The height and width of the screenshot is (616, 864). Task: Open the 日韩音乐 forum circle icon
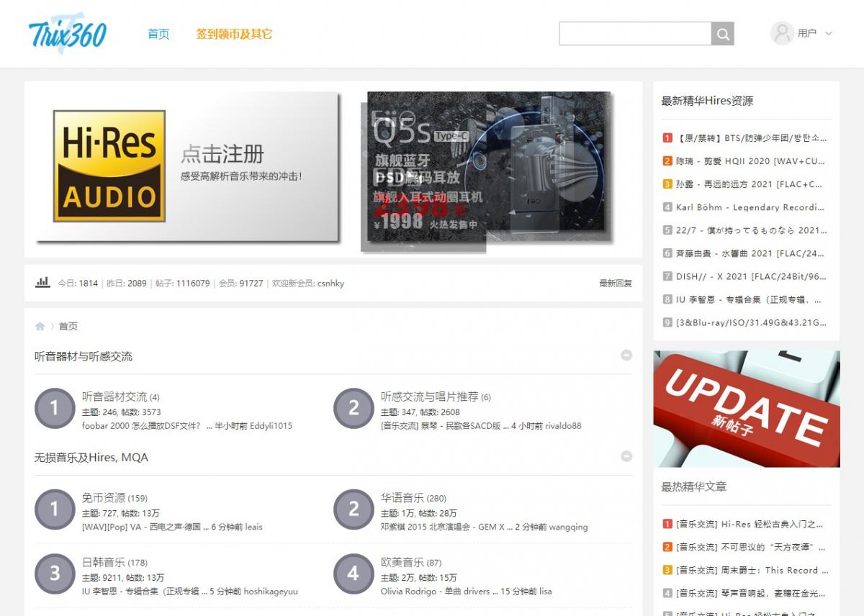click(x=55, y=574)
